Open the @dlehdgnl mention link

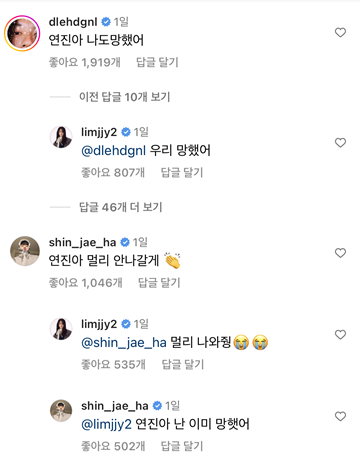pyautogui.click(x=113, y=151)
